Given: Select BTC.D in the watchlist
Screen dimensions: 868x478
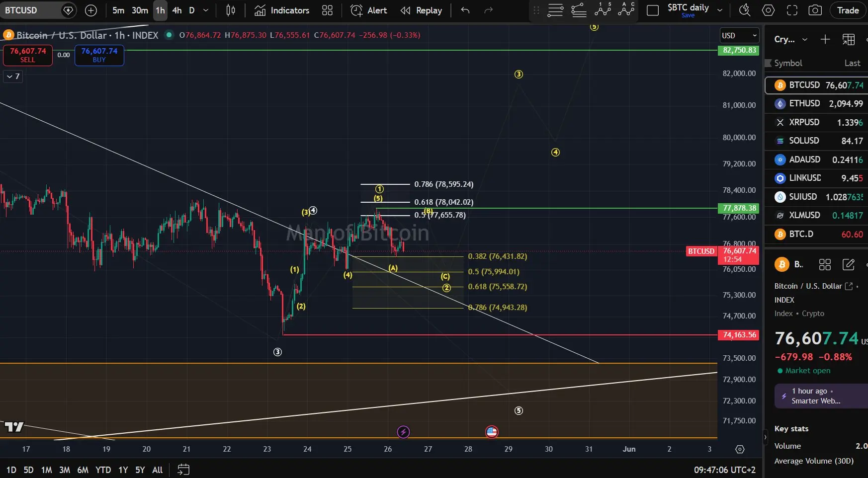Looking at the screenshot, I should pos(816,234).
